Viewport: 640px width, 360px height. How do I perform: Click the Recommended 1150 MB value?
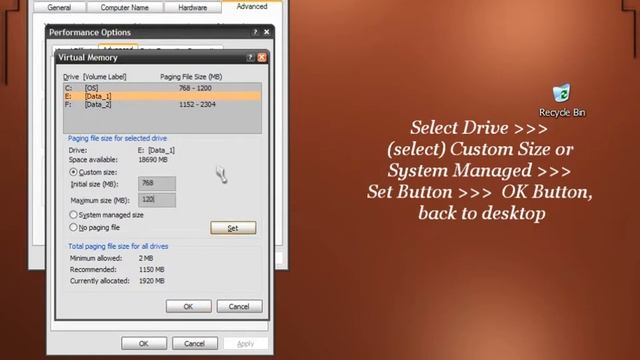[151, 269]
